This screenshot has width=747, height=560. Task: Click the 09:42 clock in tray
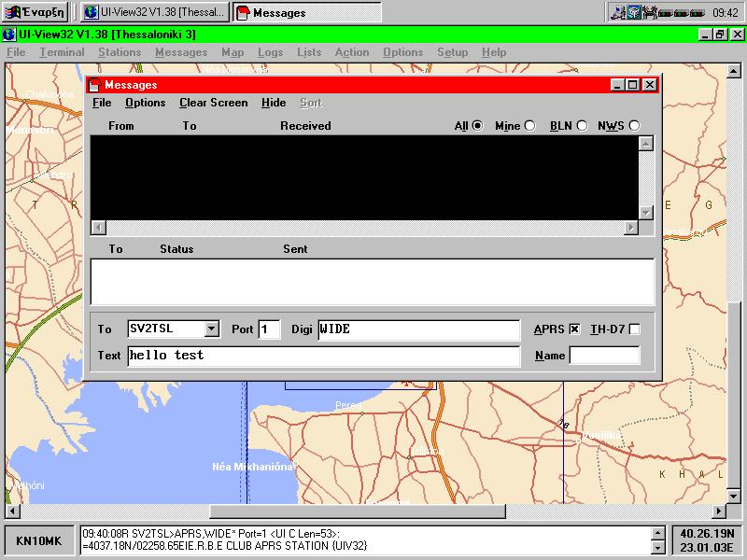[726, 13]
